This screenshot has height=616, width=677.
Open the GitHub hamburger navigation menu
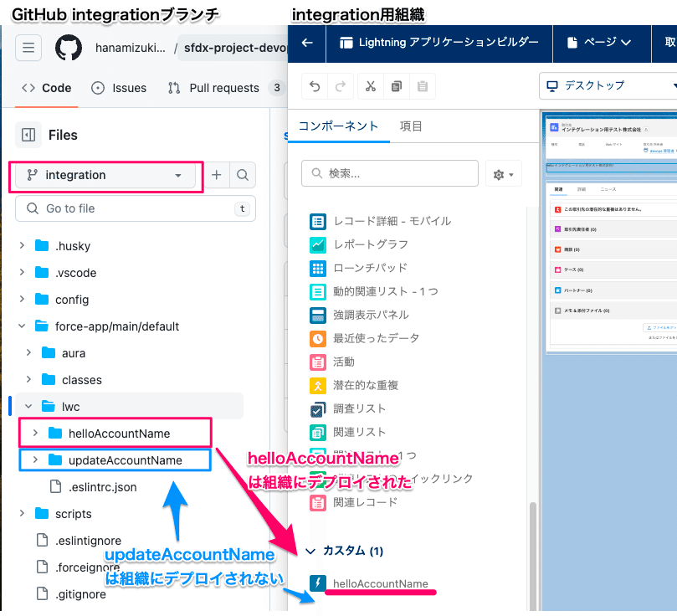pyautogui.click(x=28, y=48)
